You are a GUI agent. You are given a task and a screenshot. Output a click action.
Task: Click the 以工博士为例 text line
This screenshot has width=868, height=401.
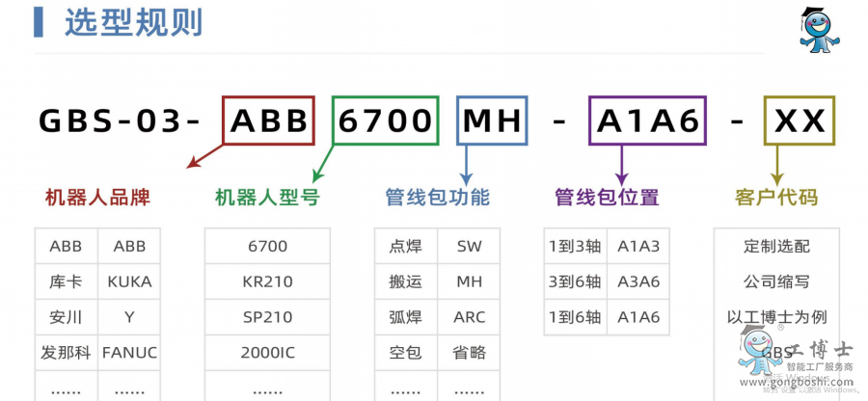point(776,317)
